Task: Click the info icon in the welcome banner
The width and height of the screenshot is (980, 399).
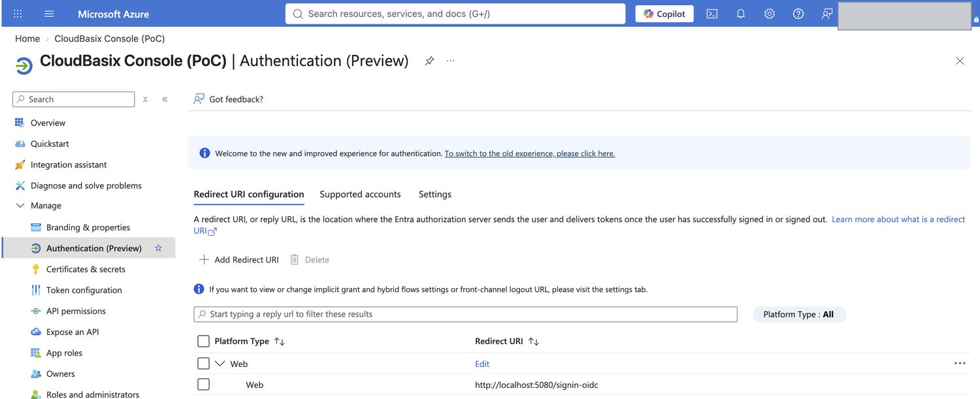Action: point(204,153)
